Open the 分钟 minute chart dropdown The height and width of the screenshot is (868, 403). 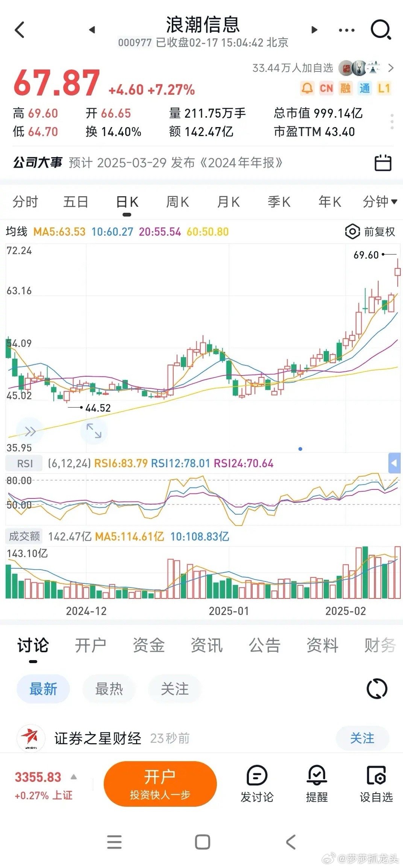[380, 202]
